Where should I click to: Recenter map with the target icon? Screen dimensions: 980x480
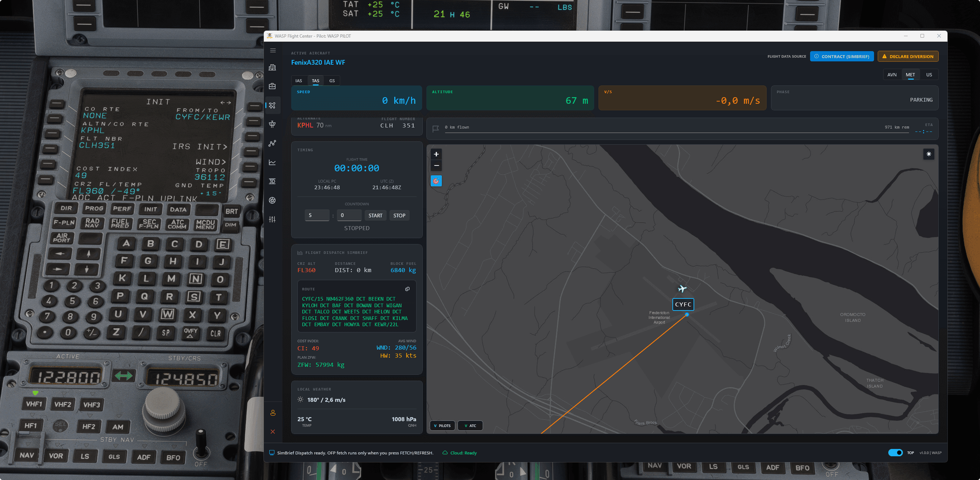click(x=436, y=181)
